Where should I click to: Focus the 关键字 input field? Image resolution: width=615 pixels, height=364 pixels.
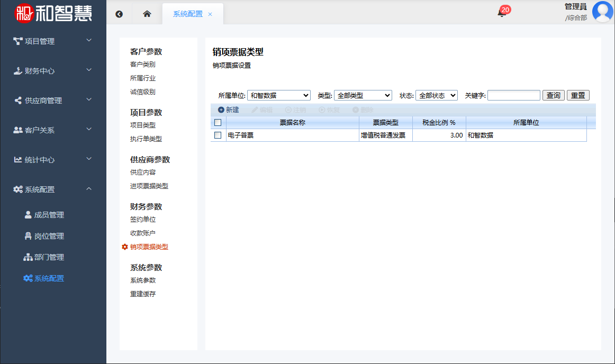514,95
